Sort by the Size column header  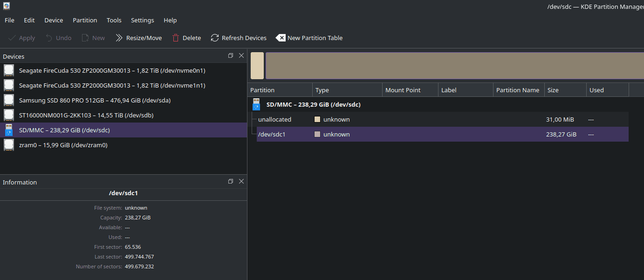click(x=566, y=90)
